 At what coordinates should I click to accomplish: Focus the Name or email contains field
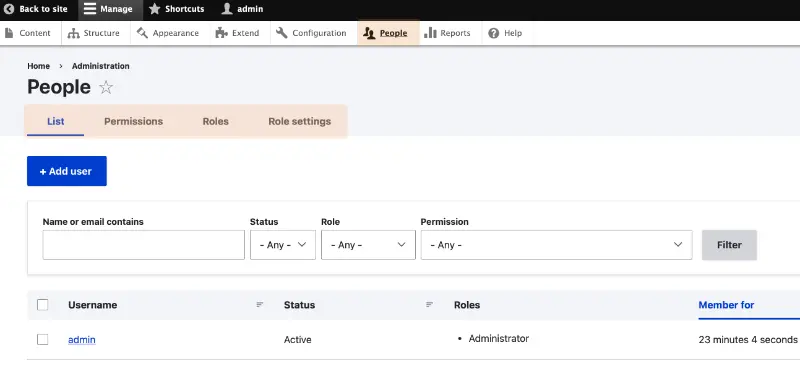(143, 245)
